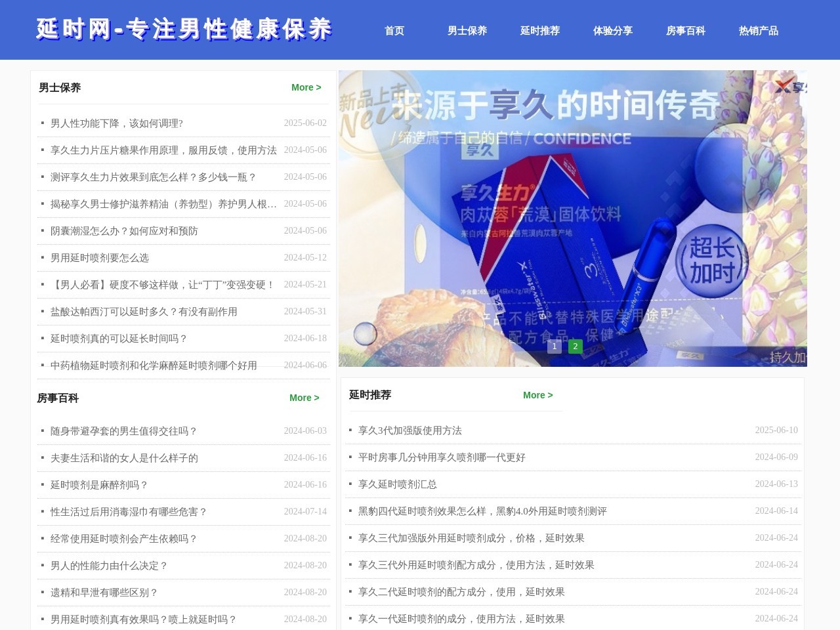
Task: Open 测评享久生力片效果到底怎么样 article
Action: click(x=154, y=177)
